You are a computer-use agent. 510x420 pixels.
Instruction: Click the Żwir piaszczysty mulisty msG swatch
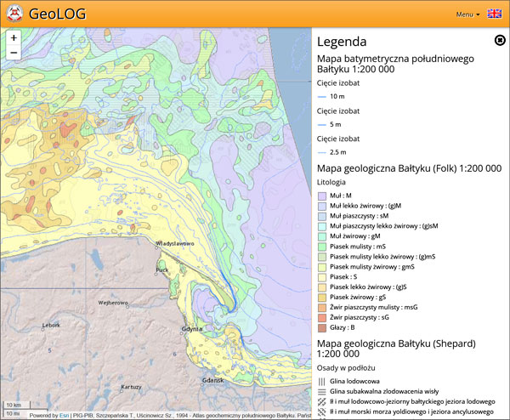coord(321,307)
